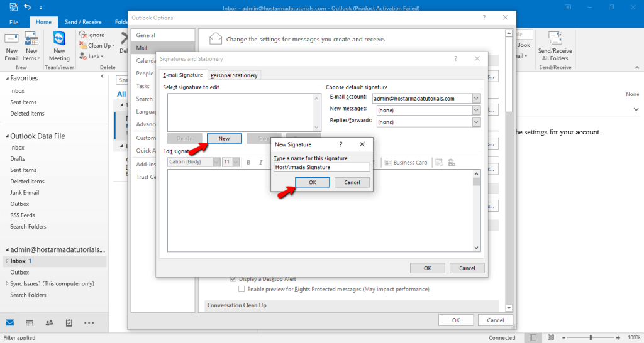Screen dimensions: 644x343
Task: Enable preview for Rights Protected messages
Action: coord(241,290)
